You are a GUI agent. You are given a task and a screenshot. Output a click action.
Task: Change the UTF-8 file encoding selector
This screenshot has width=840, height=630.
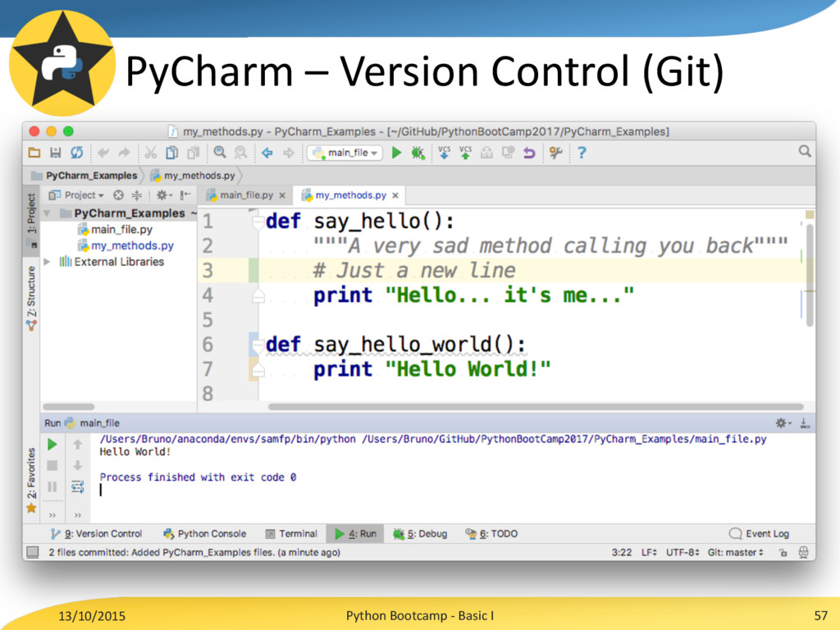[x=682, y=552]
